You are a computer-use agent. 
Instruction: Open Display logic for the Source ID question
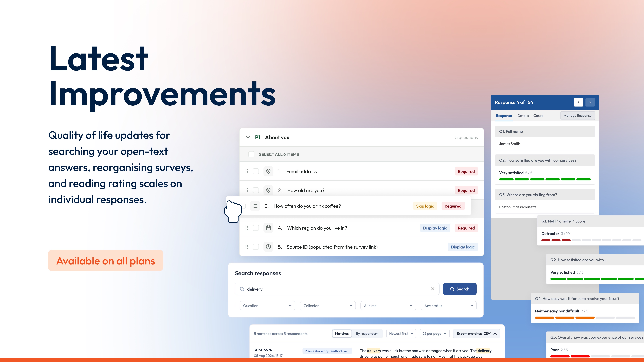click(x=463, y=247)
